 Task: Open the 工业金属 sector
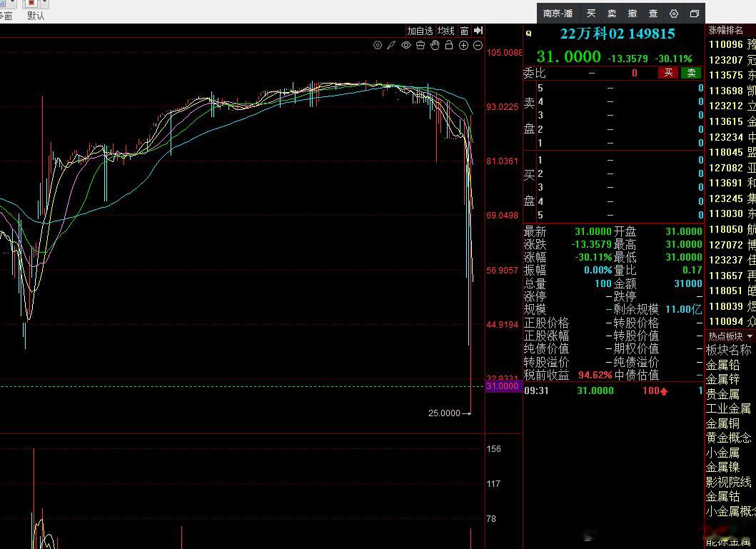coord(729,409)
